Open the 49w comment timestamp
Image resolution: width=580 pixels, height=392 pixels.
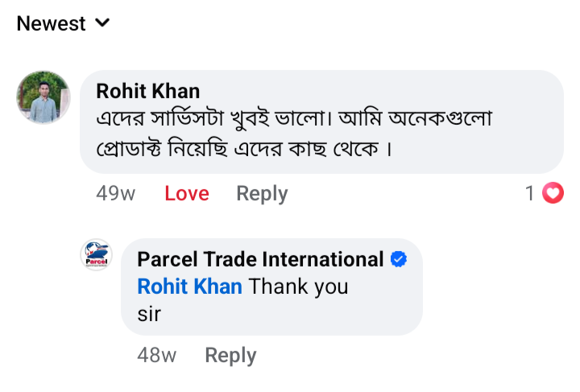pos(116,194)
